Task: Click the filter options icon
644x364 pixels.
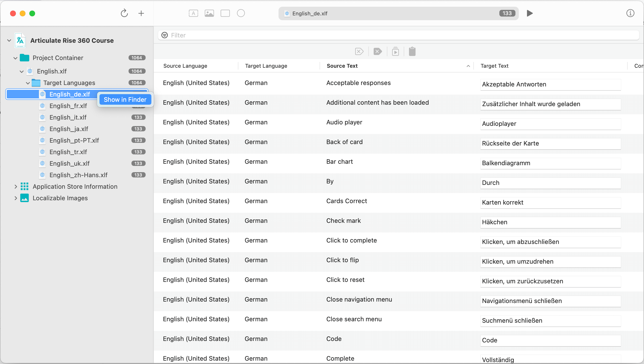Action: click(164, 35)
